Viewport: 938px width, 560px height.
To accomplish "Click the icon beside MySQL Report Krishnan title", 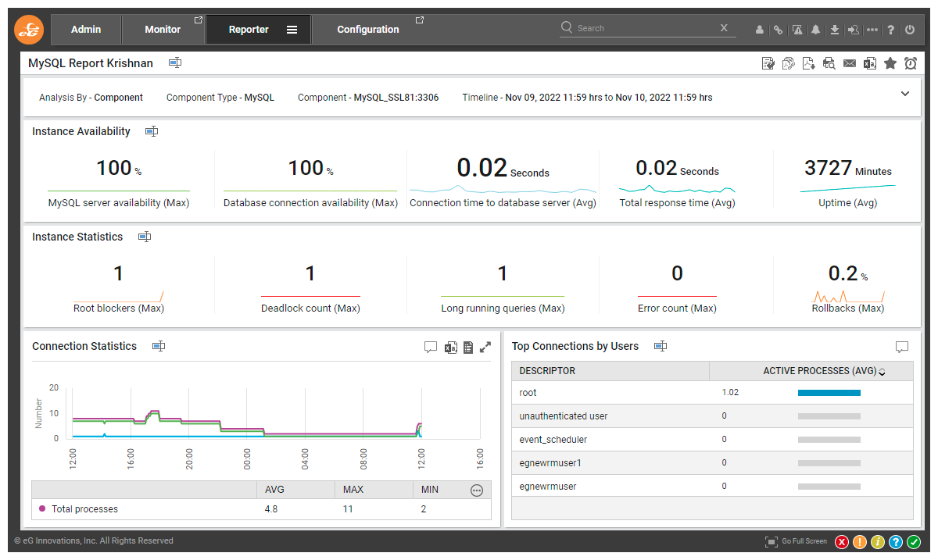I will tap(175, 62).
